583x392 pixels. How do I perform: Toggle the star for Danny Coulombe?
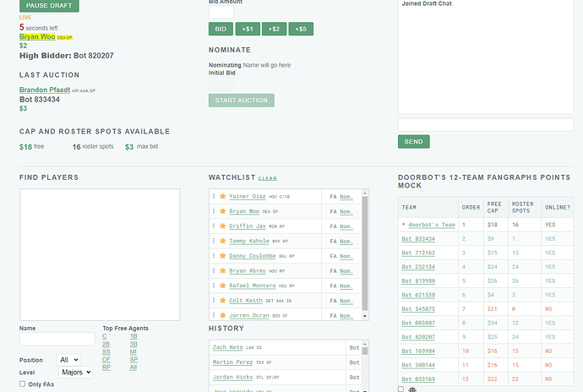223,255
